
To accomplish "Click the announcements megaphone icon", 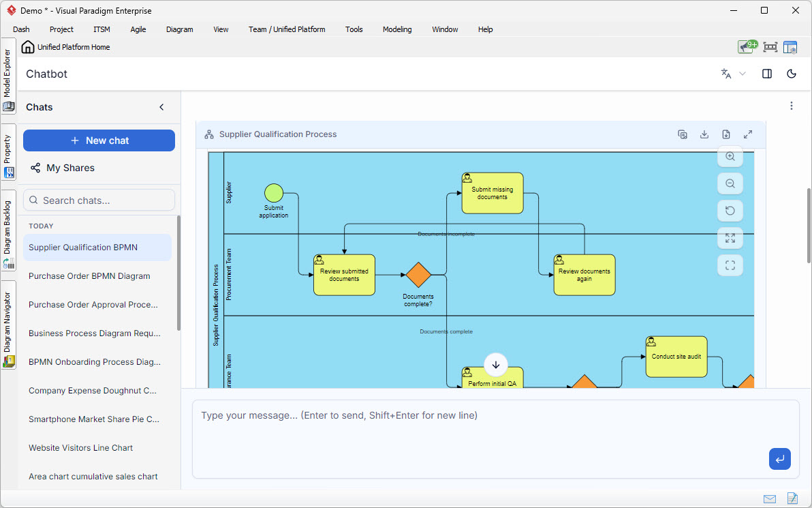I will coord(748,46).
